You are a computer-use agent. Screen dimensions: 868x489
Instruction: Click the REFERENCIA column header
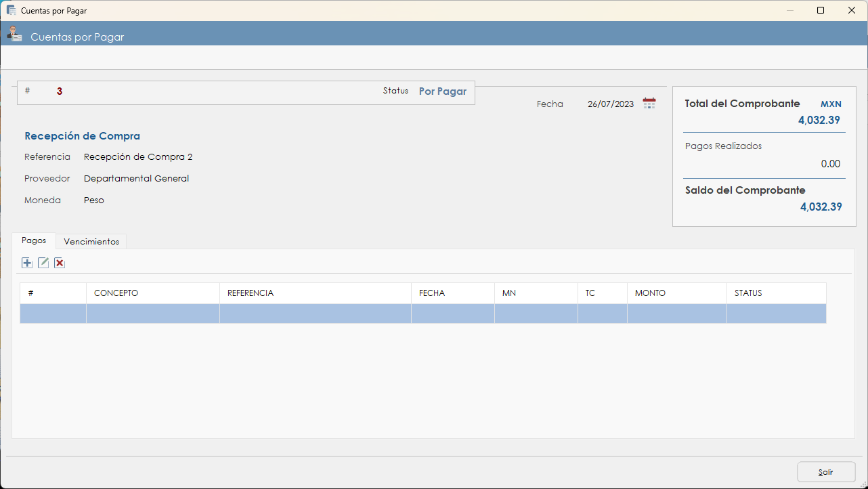pyautogui.click(x=315, y=293)
